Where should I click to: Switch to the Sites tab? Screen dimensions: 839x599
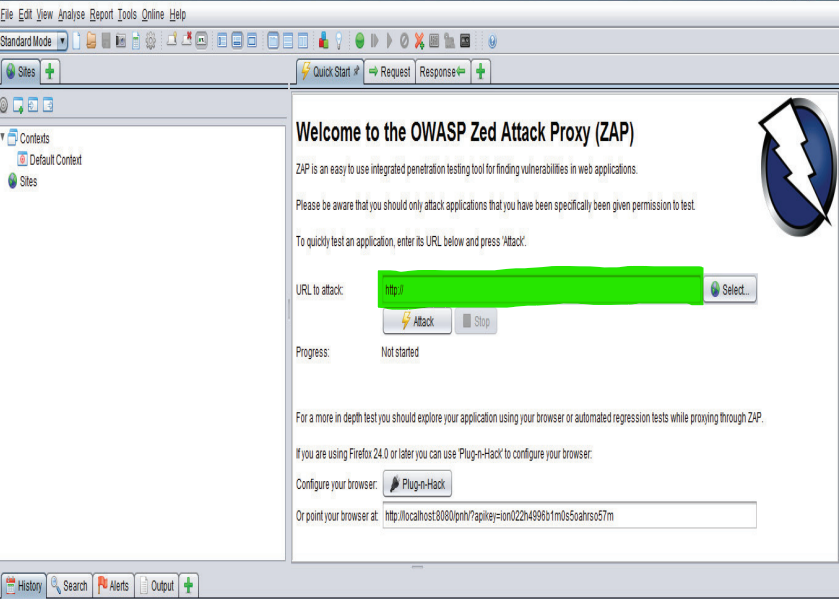click(x=21, y=72)
